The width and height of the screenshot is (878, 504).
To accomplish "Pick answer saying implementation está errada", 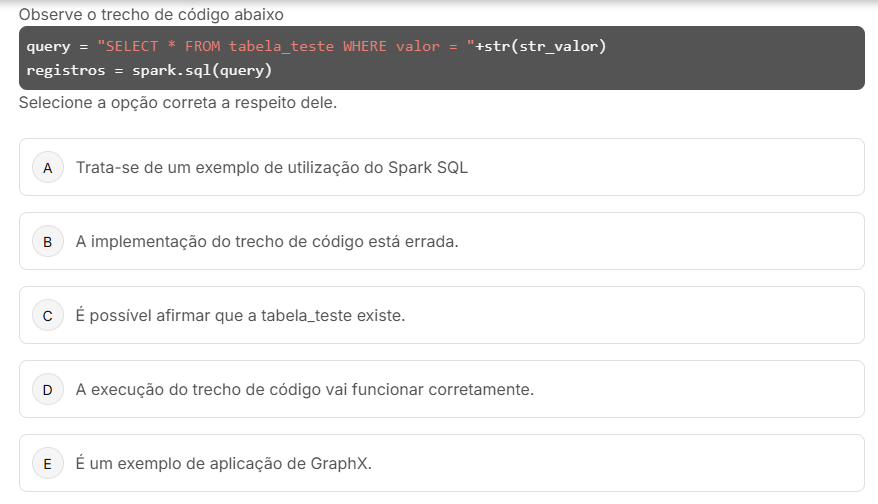I will coord(267,241).
